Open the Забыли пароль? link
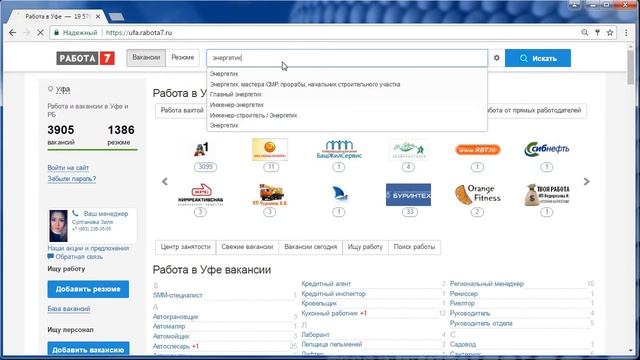 click(x=72, y=179)
